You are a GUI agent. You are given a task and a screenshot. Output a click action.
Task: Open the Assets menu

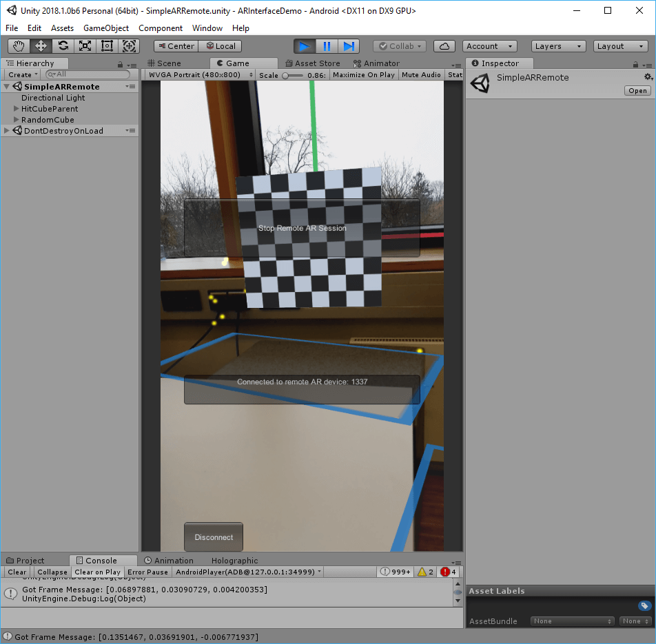(x=62, y=28)
